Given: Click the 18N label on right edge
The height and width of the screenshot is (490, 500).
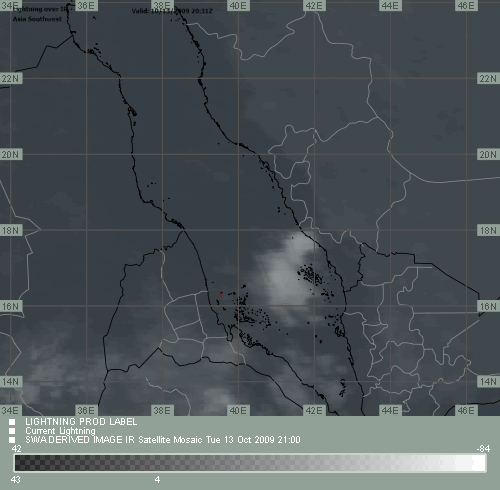Looking at the screenshot, I should coord(488,230).
